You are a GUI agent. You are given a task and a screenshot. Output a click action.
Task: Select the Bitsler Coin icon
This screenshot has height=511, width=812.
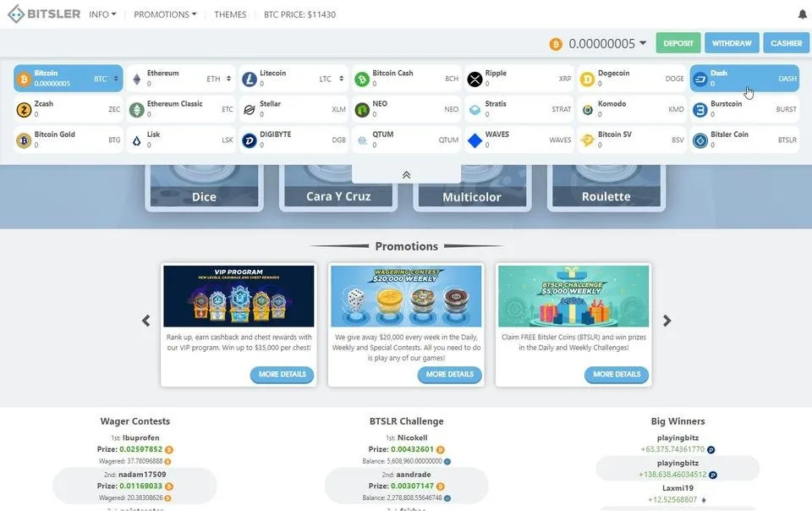click(700, 140)
